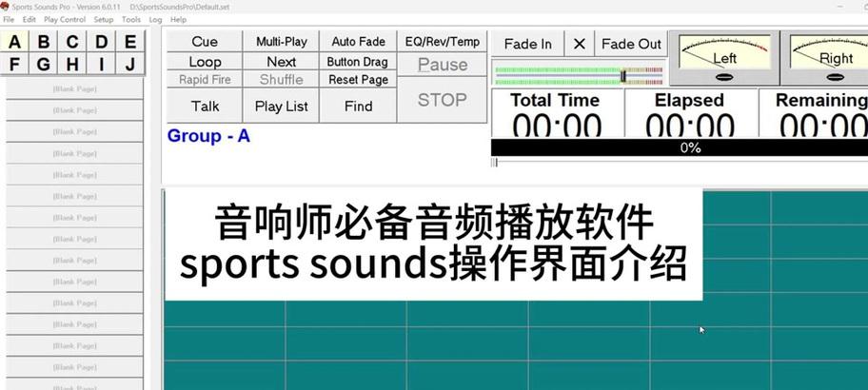The width and height of the screenshot is (868, 390).
Task: Select group C tab
Action: 72,42
